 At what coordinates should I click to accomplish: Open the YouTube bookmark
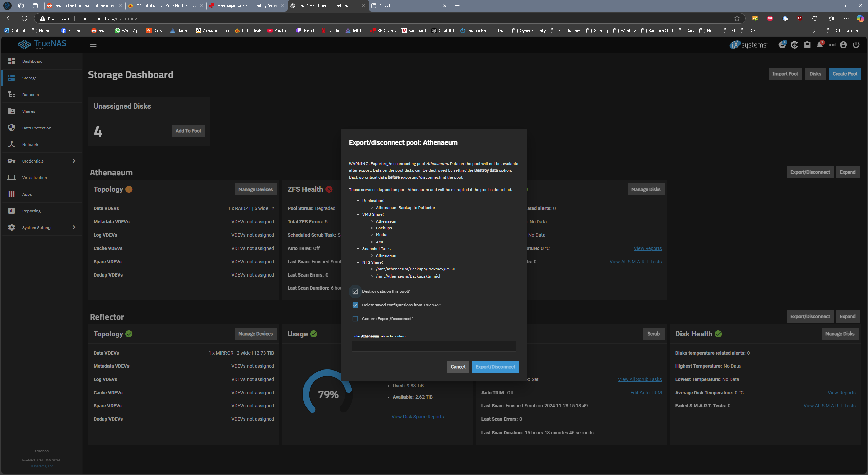279,31
